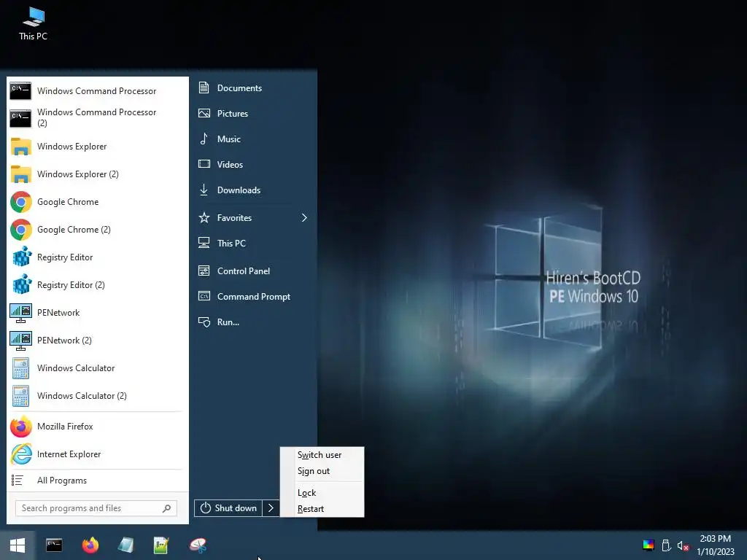Open the This PC desktop icon

33,24
